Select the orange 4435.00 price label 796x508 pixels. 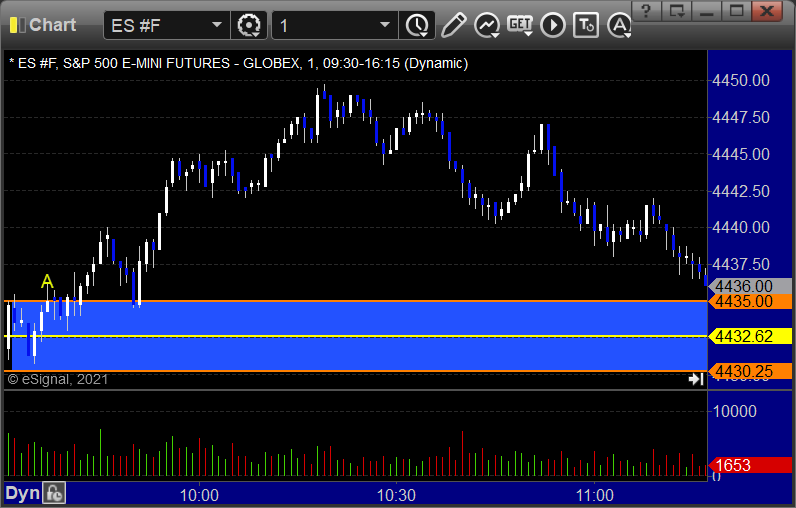750,301
